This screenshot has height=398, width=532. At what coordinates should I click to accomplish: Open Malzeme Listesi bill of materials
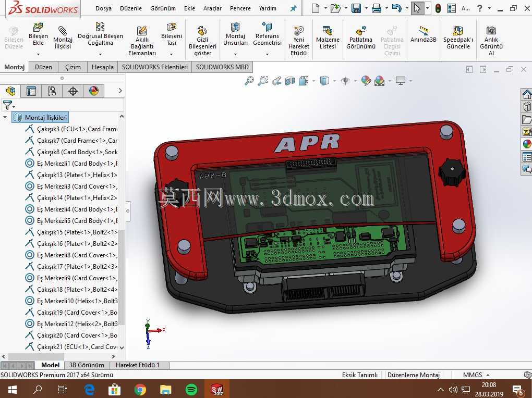pos(328,38)
